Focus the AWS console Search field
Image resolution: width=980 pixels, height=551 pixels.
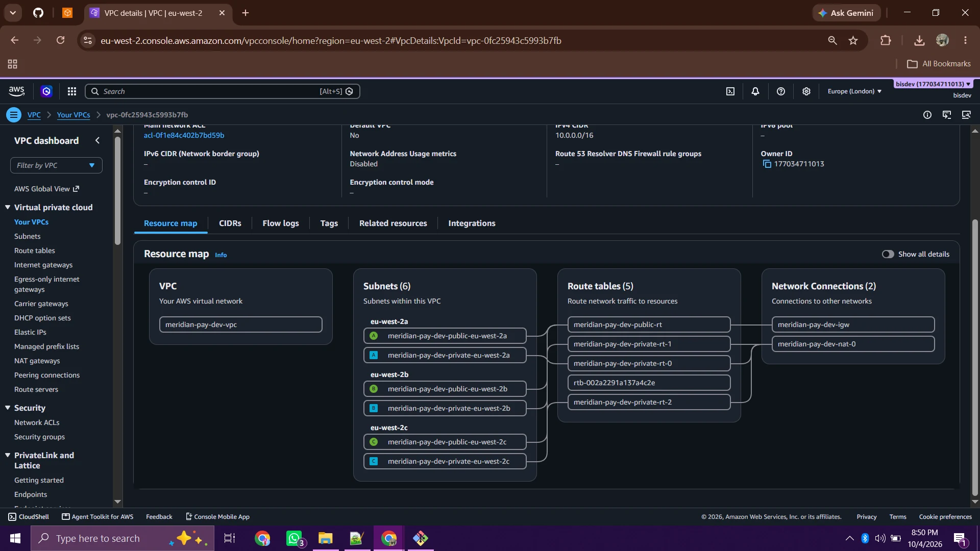point(223,91)
